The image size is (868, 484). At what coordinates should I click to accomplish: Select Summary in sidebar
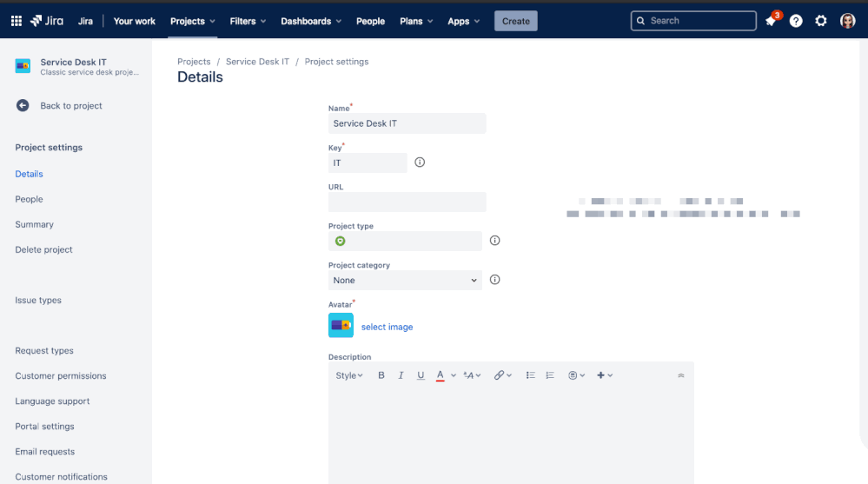(x=35, y=224)
